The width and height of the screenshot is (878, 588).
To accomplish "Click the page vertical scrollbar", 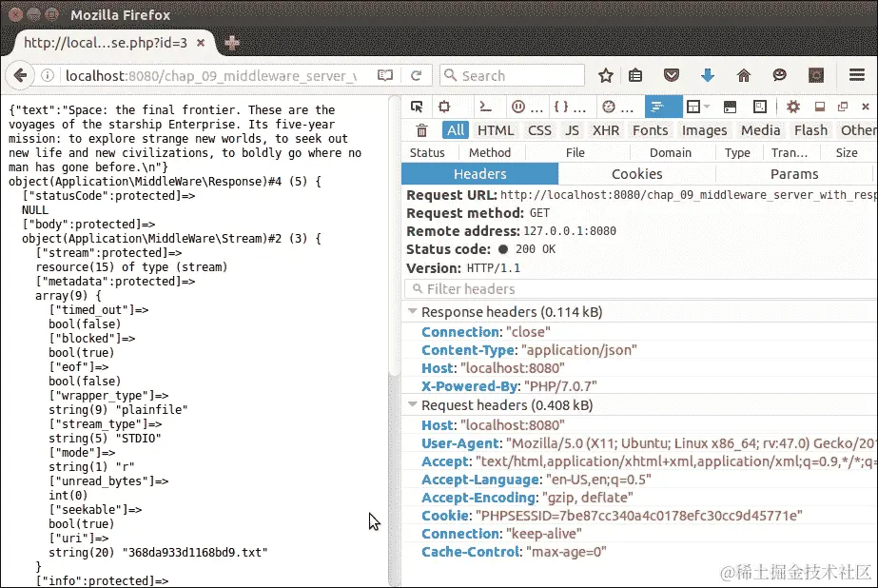I will tap(394, 235).
